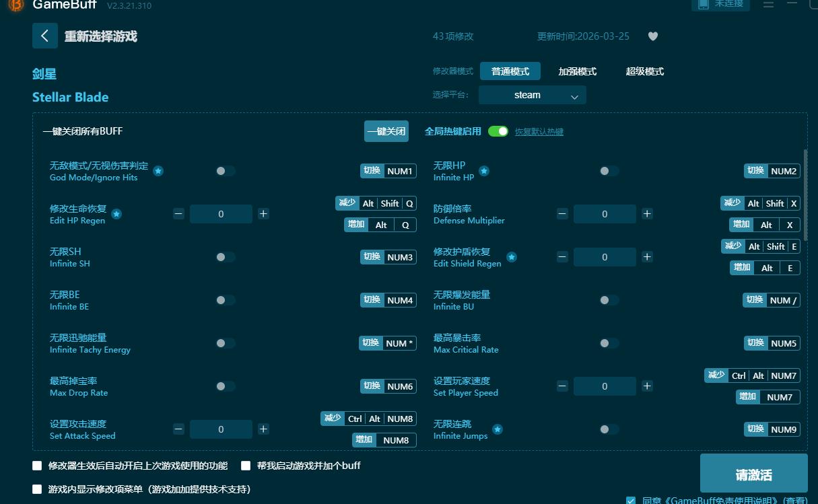Disable the 全局热键启用 global hotkey toggle

tap(498, 131)
